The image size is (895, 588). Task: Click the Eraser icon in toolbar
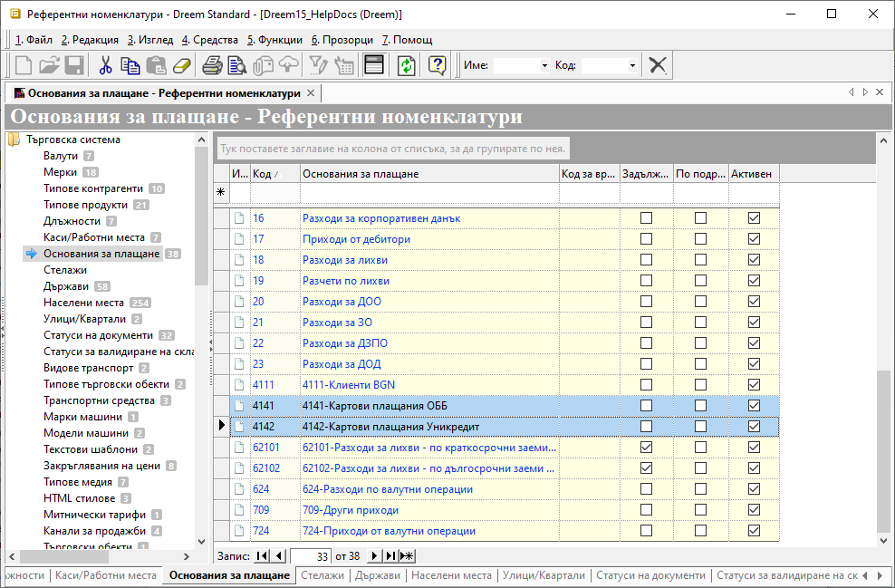click(x=182, y=65)
